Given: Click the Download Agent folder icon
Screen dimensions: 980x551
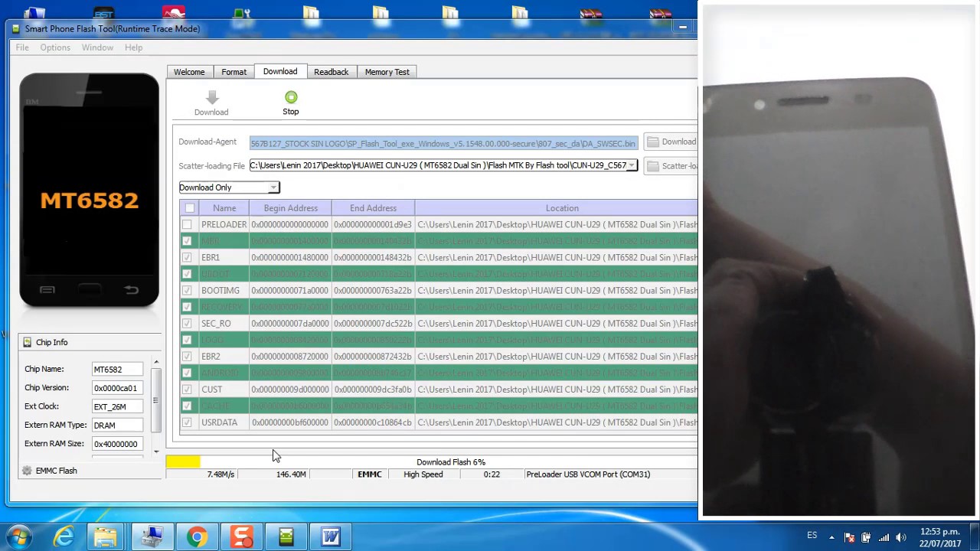Looking at the screenshot, I should coord(653,142).
